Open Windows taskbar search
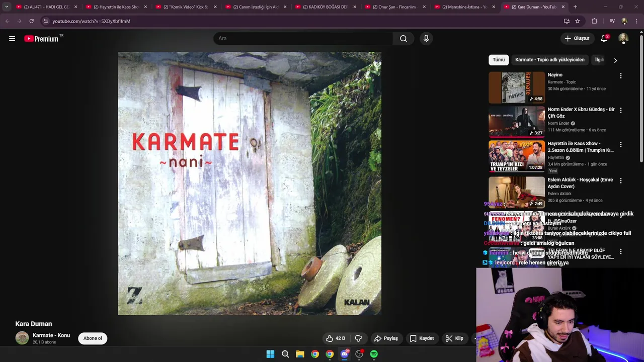Screen dimensions: 644x362 (x=285, y=354)
